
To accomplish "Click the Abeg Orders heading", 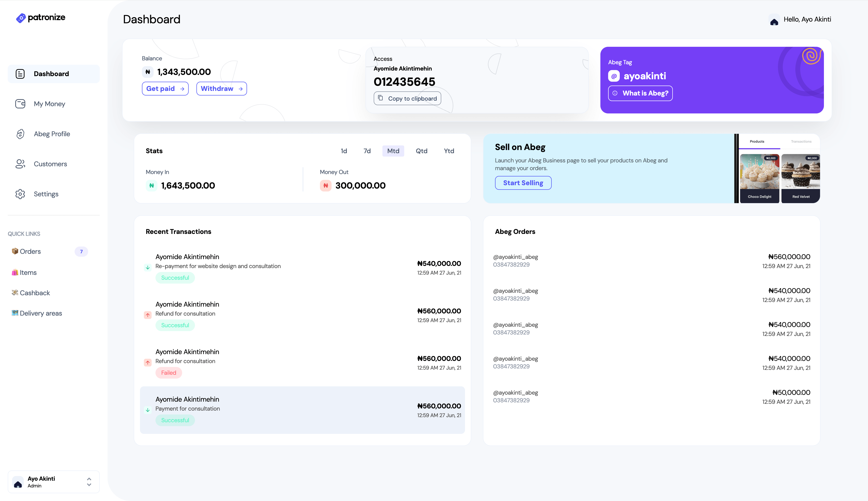I will pos(515,231).
